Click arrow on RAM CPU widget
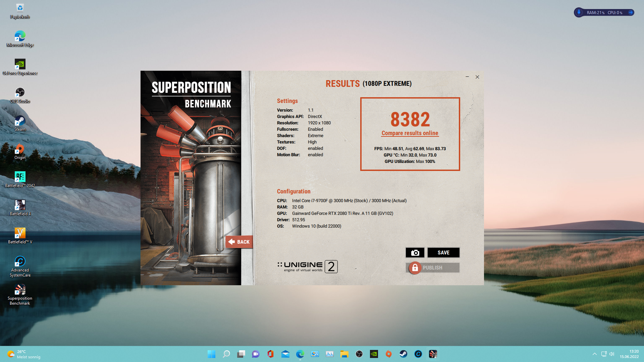 pyautogui.click(x=631, y=12)
